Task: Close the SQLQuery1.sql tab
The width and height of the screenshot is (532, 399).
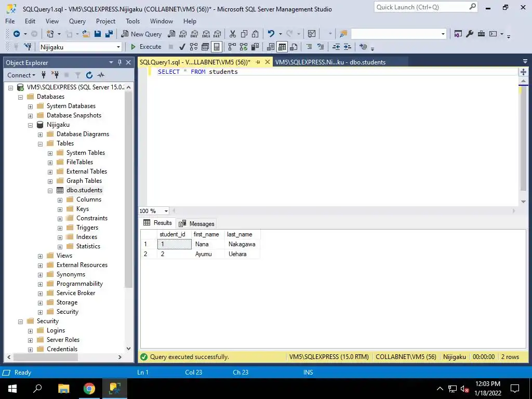Action: coord(268,62)
